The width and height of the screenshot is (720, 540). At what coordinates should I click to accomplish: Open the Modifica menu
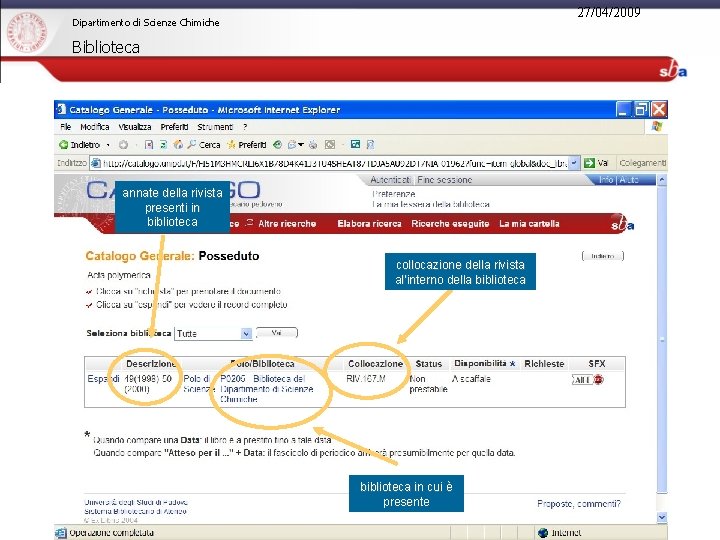point(95,127)
